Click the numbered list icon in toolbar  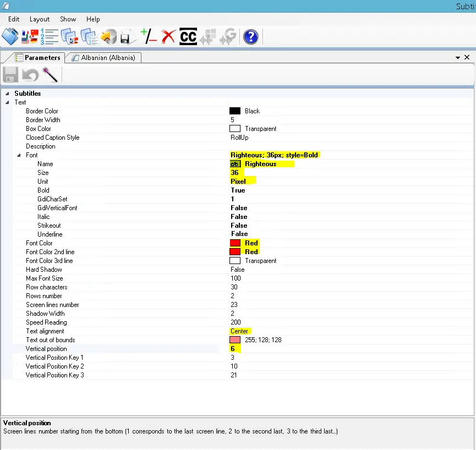tap(50, 37)
